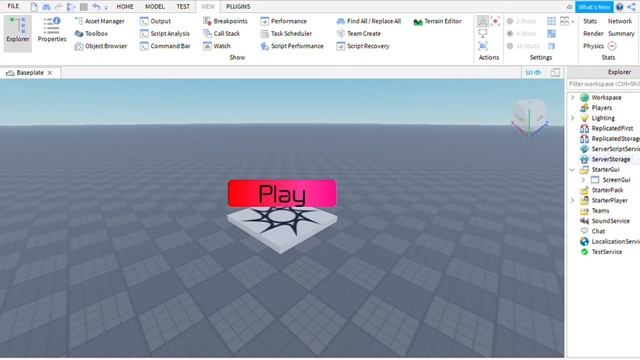Switch to the MODEL ribbon tab

(155, 7)
